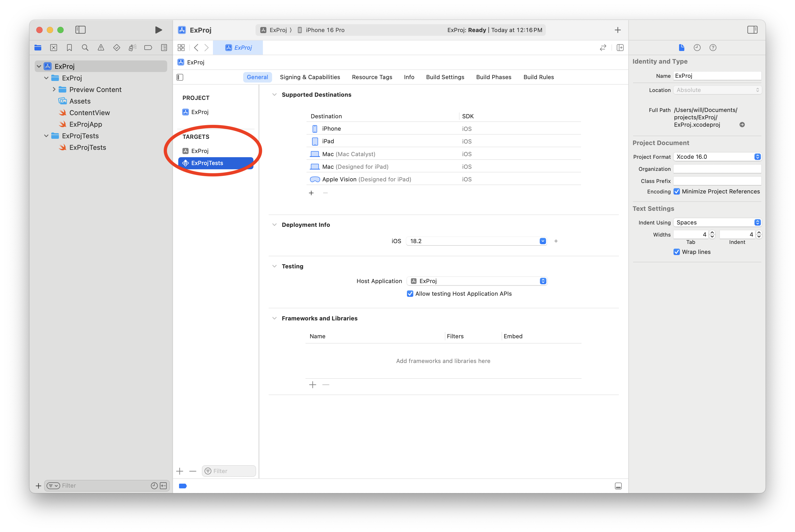The height and width of the screenshot is (532, 795).
Task: Add a supported destination with plus
Action: [x=311, y=193]
